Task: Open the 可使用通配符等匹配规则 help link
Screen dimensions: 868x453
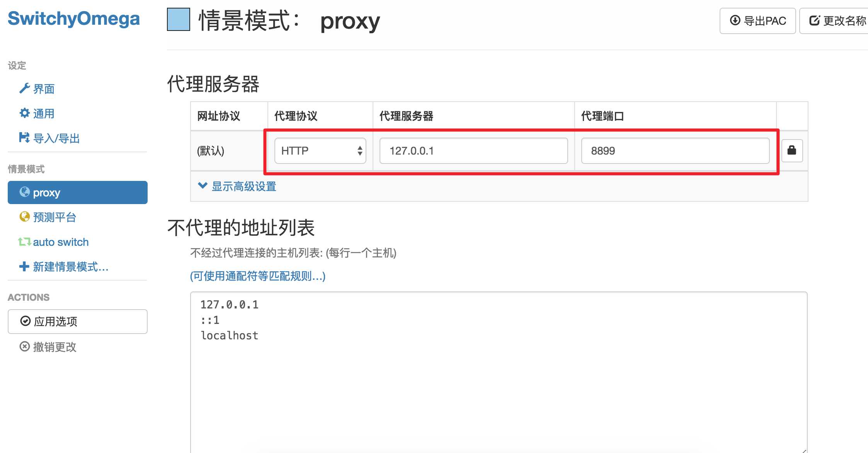Action: point(258,276)
